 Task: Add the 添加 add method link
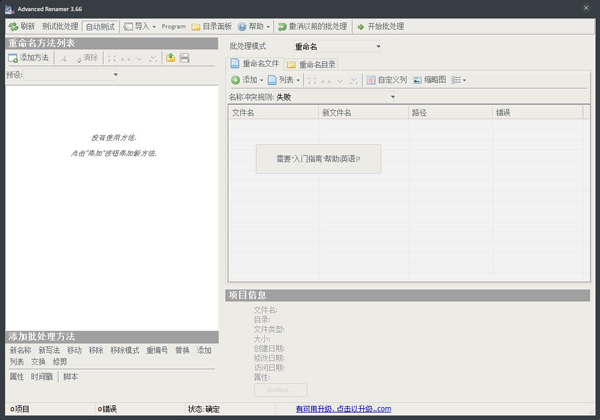pos(204,350)
